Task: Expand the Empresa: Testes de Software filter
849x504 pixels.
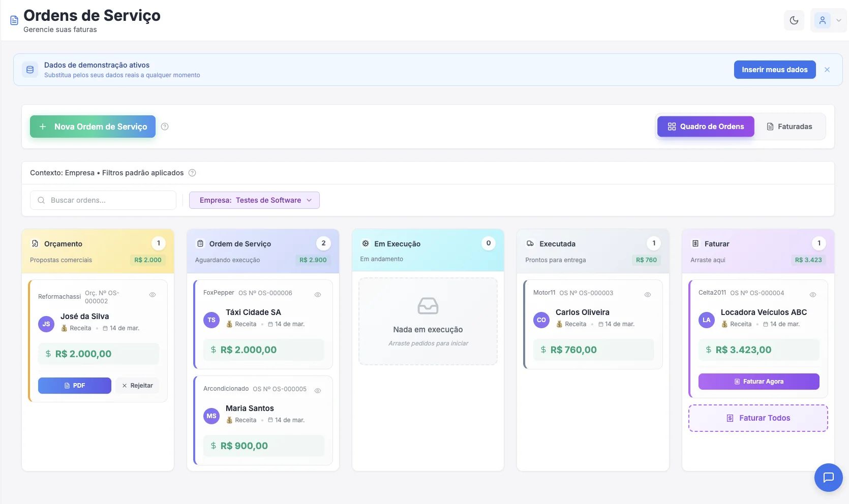Action: coord(254,200)
